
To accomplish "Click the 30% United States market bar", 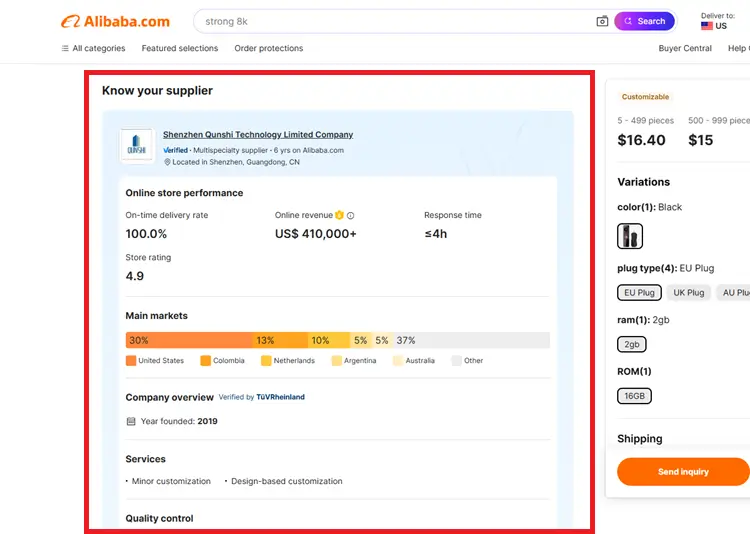I will 189,340.
